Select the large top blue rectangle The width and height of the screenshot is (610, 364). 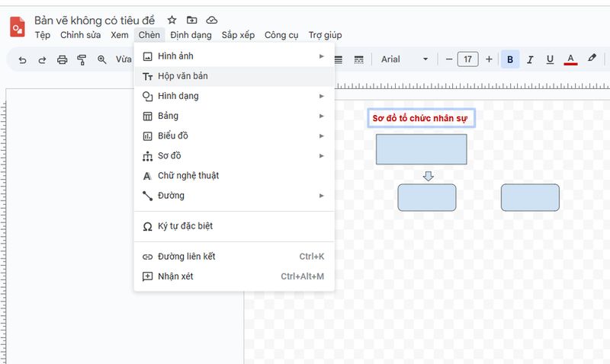422,149
